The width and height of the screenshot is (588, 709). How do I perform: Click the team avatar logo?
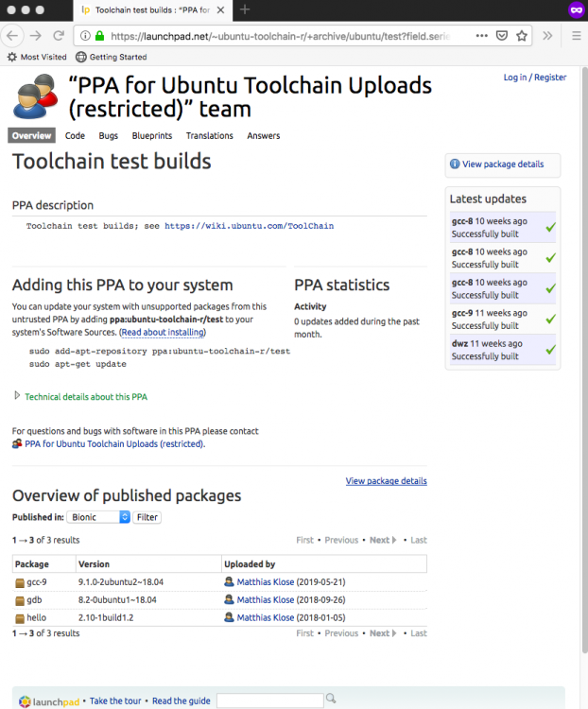36,96
